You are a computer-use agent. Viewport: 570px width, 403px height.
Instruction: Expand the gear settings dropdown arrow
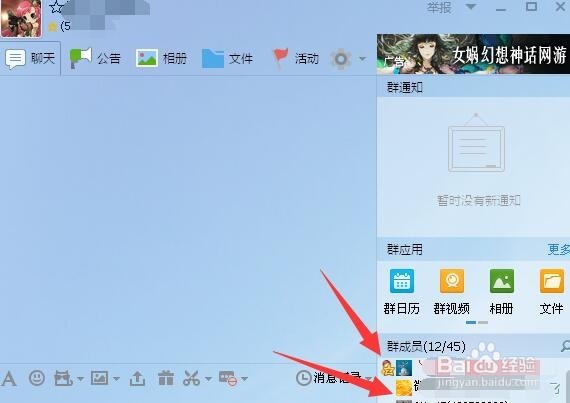coord(362,59)
